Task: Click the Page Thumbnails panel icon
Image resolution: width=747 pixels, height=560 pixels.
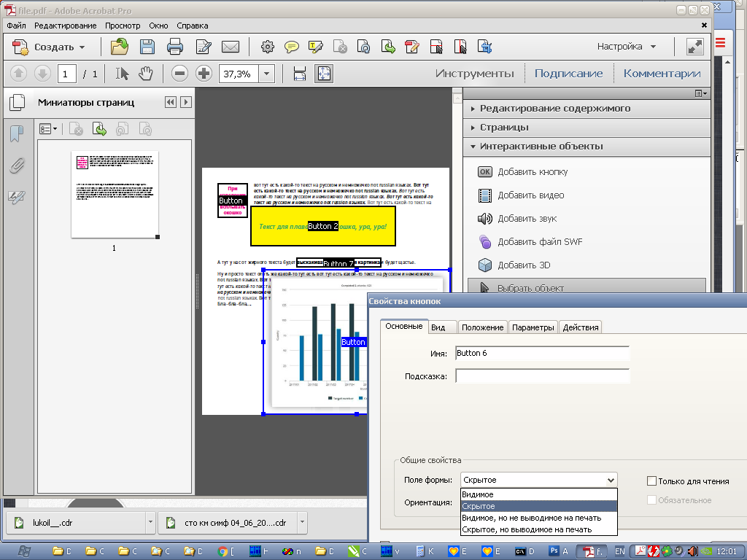Action: pos(18,102)
